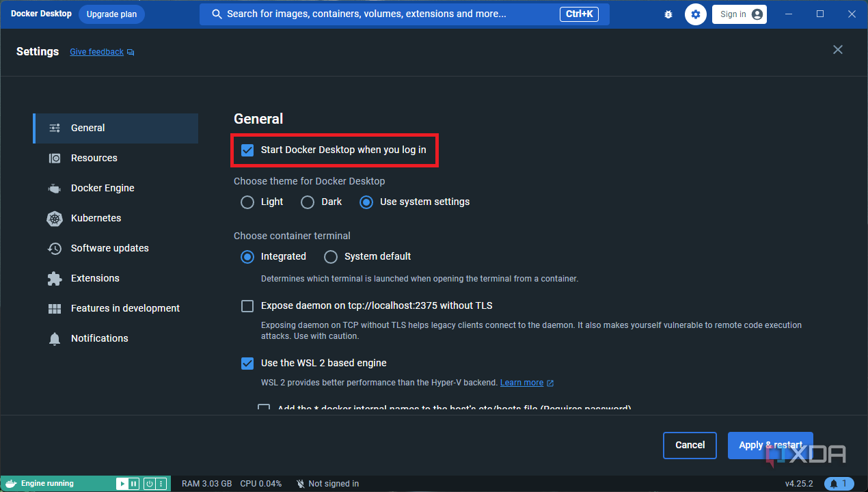
Task: Open the WSL 2 Learn more link
Action: 521,383
